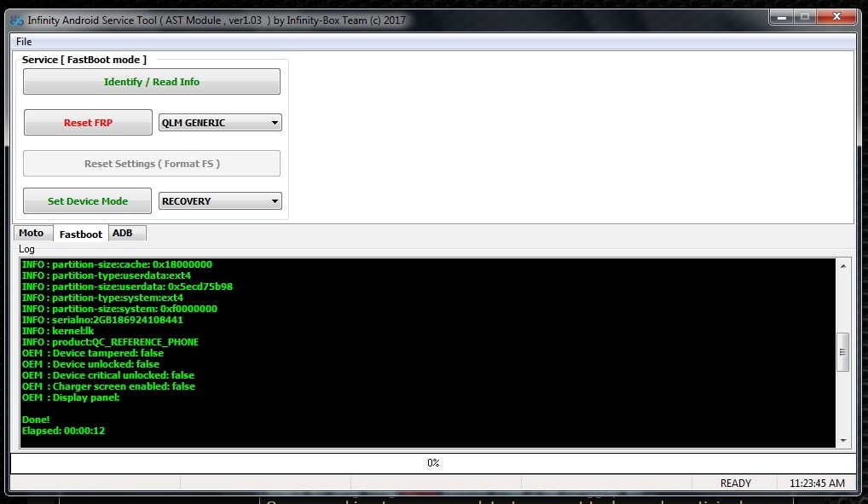This screenshot has height=504, width=868.
Task: Click 'Device critical unlocked: false' log line
Action: [x=108, y=375]
